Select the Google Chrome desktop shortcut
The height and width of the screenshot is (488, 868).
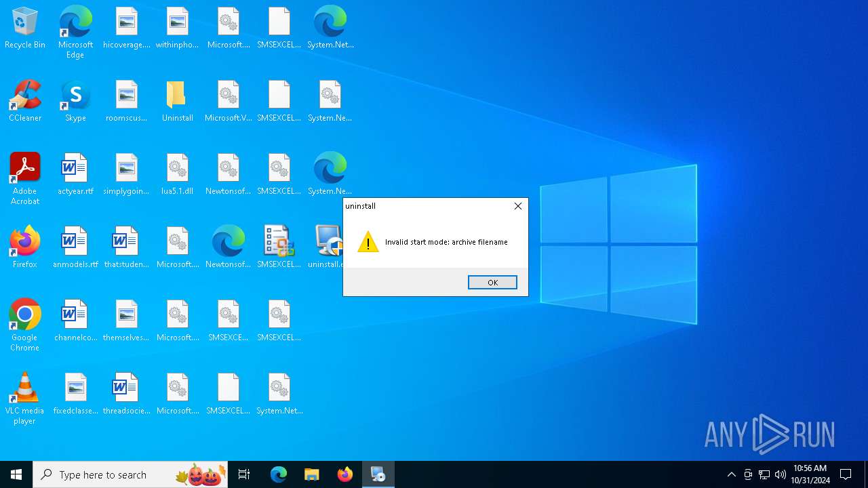(x=25, y=325)
